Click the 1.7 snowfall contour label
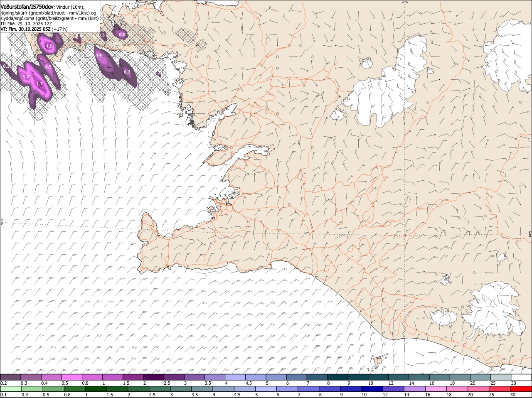The height and width of the screenshot is (398, 532). tap(39, 84)
